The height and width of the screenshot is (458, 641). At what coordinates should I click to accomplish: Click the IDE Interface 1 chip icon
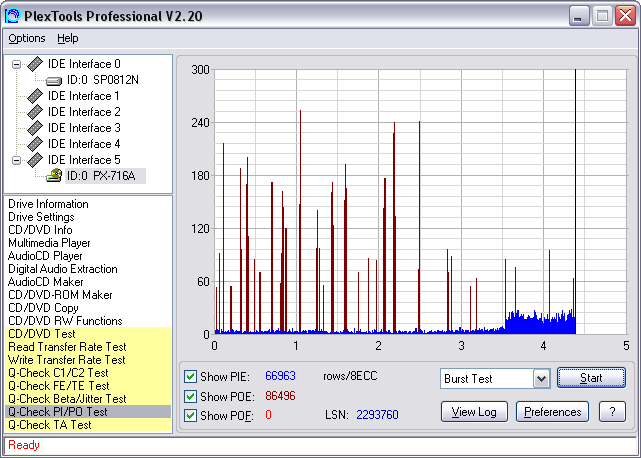click(x=35, y=96)
